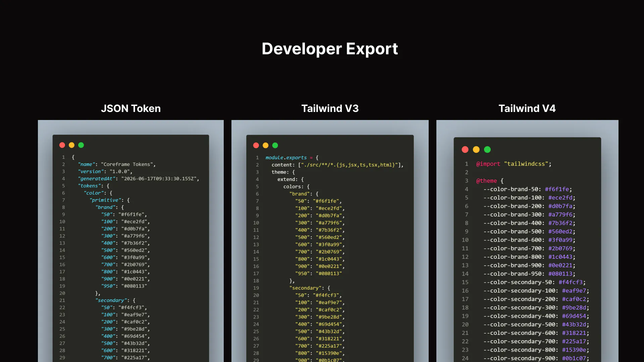
Task: Click the --color-brand-600 declaration
Action: point(530,240)
